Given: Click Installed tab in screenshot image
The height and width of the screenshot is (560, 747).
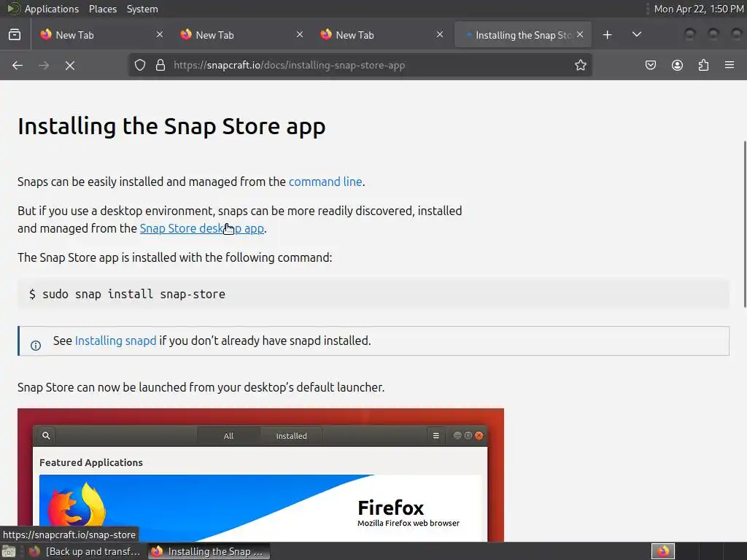Looking at the screenshot, I should pos(291,436).
